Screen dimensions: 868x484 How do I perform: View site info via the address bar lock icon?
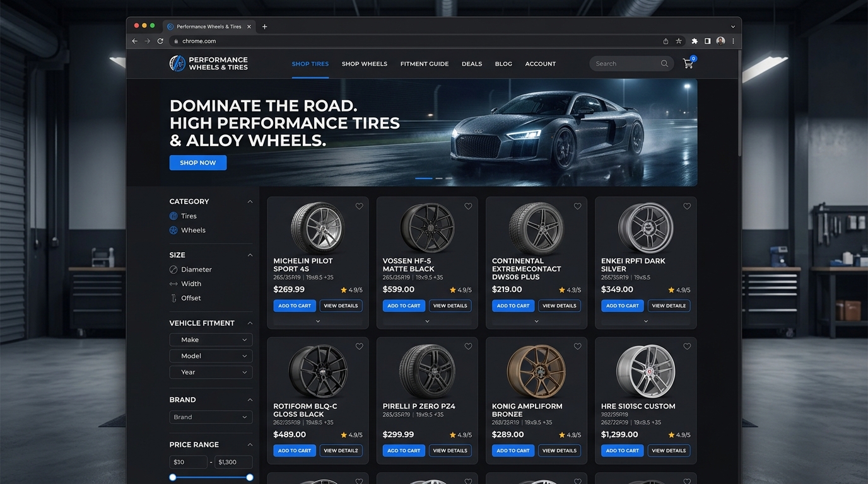[x=176, y=41]
